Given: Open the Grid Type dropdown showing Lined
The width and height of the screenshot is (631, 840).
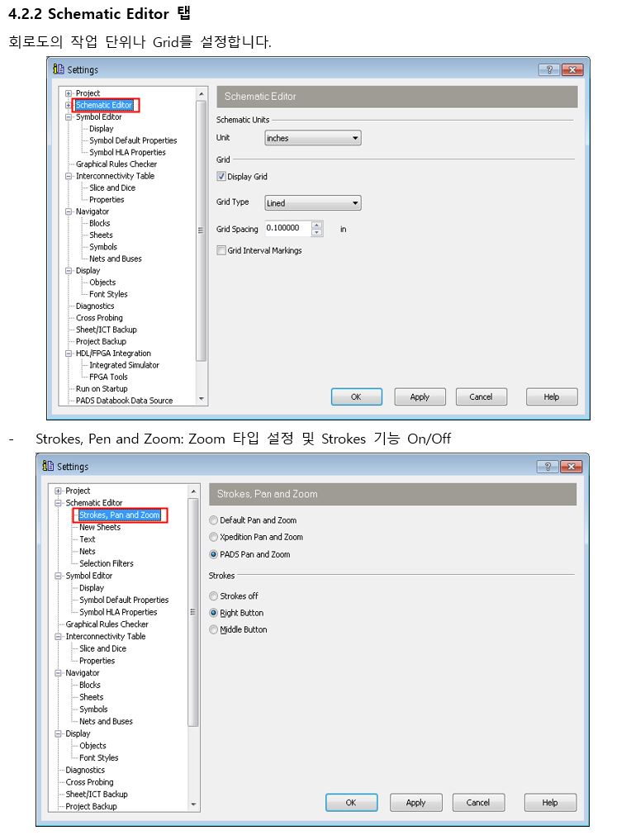Looking at the screenshot, I should [x=313, y=203].
